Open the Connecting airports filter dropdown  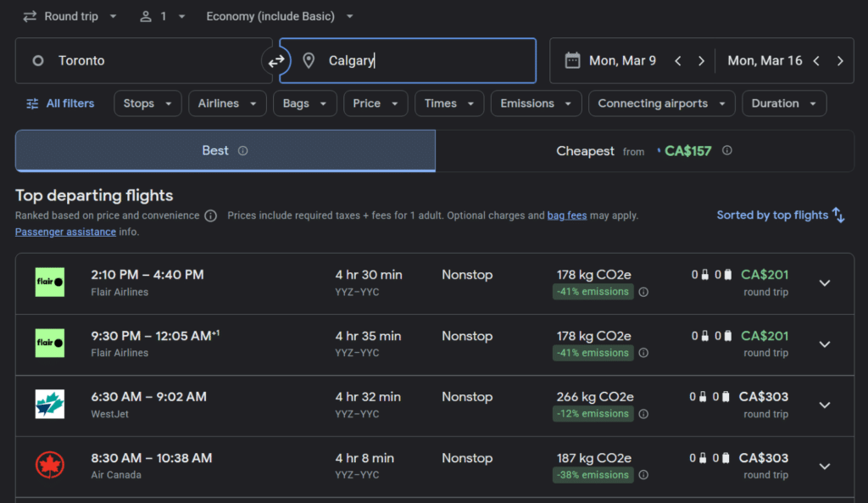pyautogui.click(x=661, y=103)
